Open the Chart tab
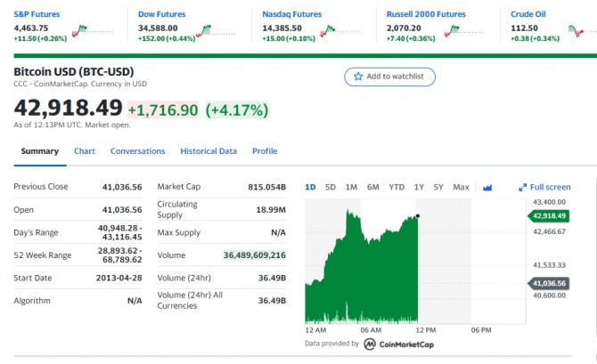This screenshot has width=597, height=364. pyautogui.click(x=85, y=151)
